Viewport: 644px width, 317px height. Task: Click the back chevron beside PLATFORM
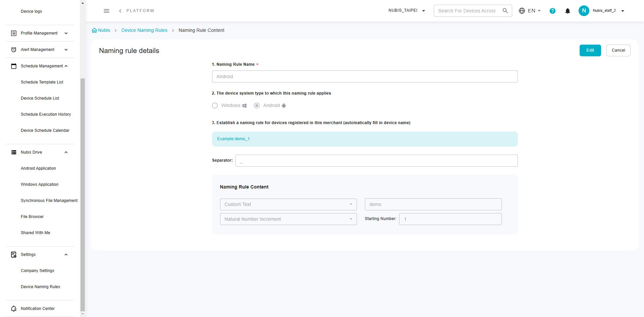tap(120, 11)
